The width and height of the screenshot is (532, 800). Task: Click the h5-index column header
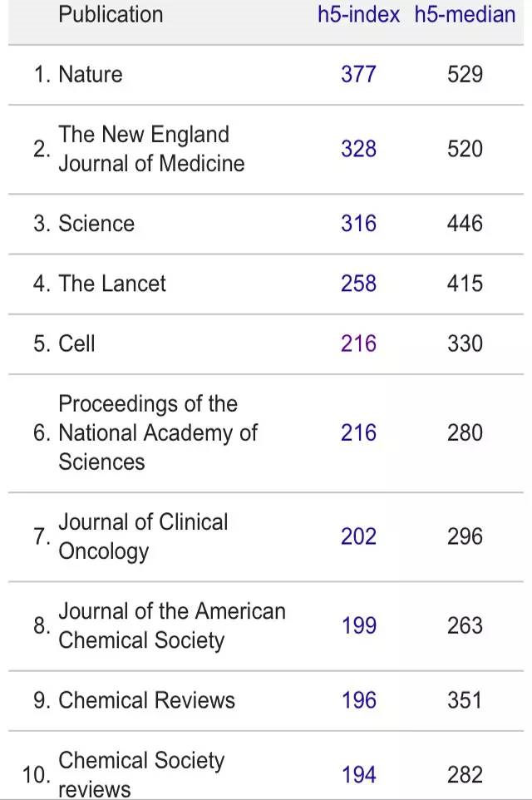[358, 15]
